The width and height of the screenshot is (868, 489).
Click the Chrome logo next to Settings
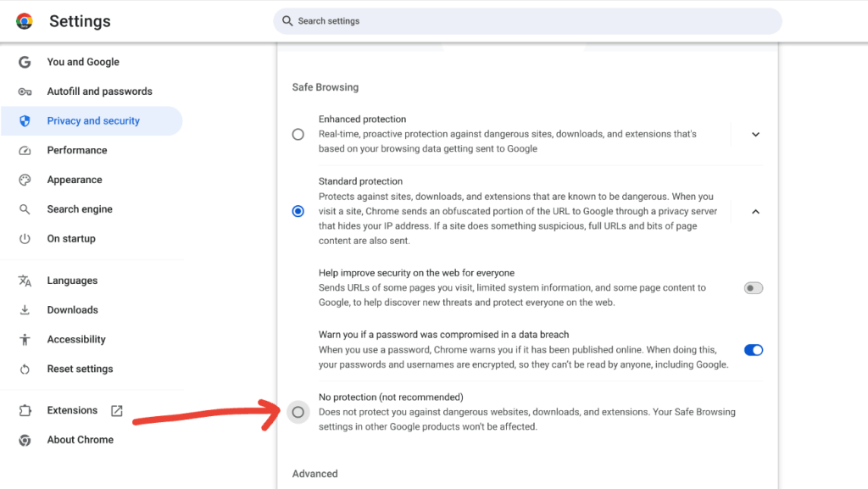[x=24, y=21]
